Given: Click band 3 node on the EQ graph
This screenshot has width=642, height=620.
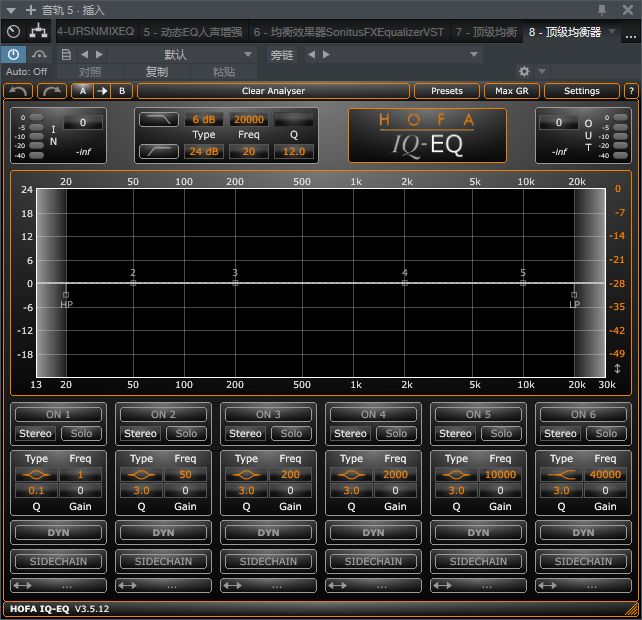Looking at the screenshot, I should tap(235, 283).
